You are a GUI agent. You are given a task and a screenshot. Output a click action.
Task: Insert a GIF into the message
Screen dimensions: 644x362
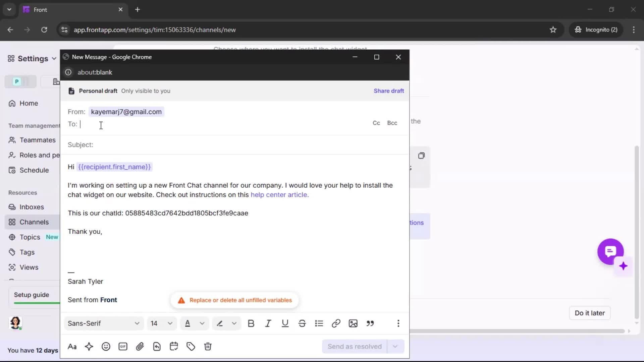click(x=123, y=346)
